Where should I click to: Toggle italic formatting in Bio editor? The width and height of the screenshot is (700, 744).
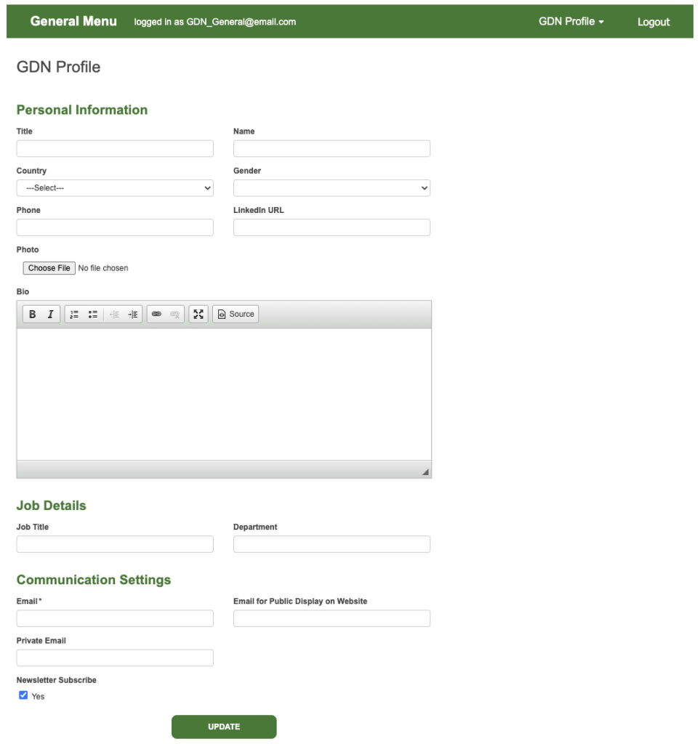click(50, 315)
